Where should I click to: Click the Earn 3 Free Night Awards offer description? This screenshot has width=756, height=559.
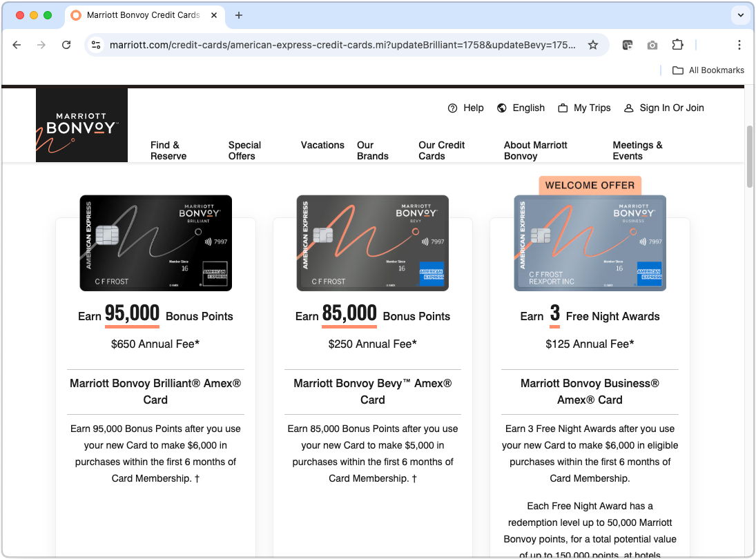[590, 453]
